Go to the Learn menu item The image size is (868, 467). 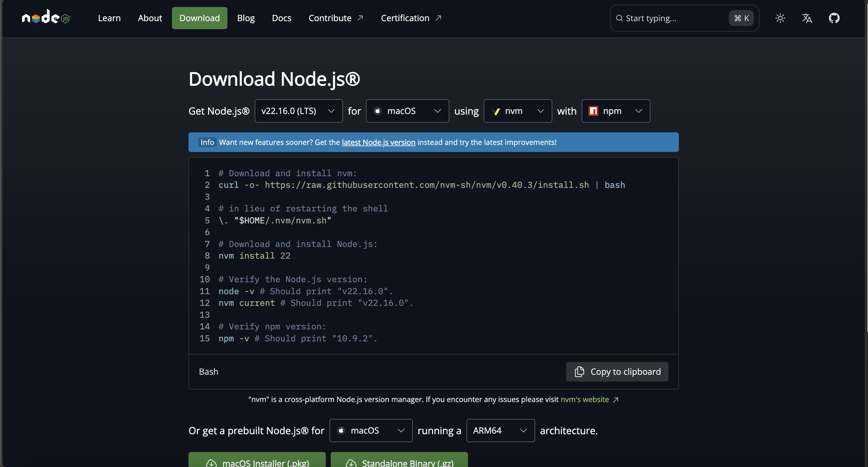coord(109,18)
